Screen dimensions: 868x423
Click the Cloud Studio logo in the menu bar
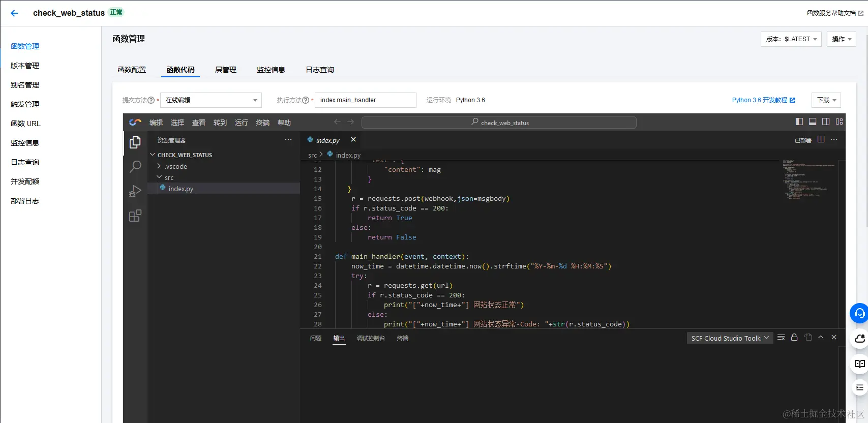(135, 123)
